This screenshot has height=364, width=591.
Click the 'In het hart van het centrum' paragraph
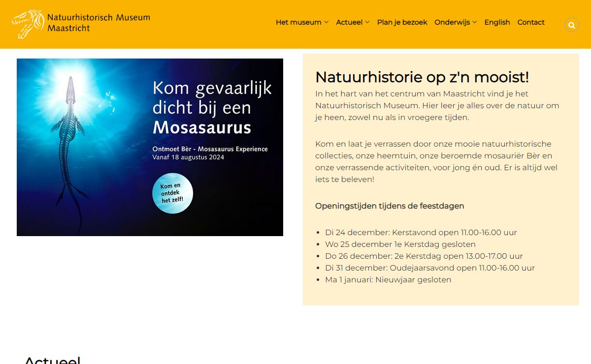tap(437, 105)
